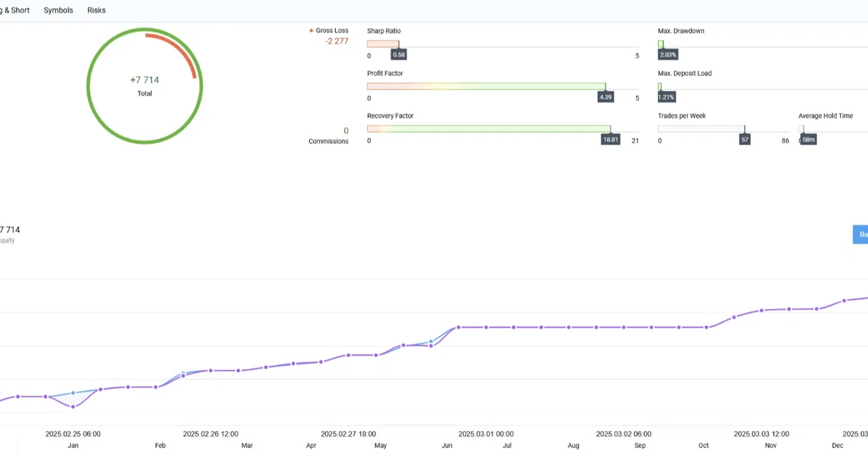Click the Jun month label
The width and height of the screenshot is (868, 454).
point(447,445)
